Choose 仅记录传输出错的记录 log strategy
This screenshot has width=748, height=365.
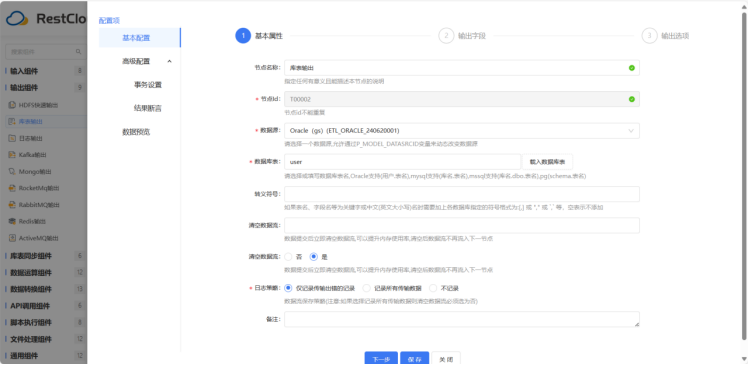[288, 288]
